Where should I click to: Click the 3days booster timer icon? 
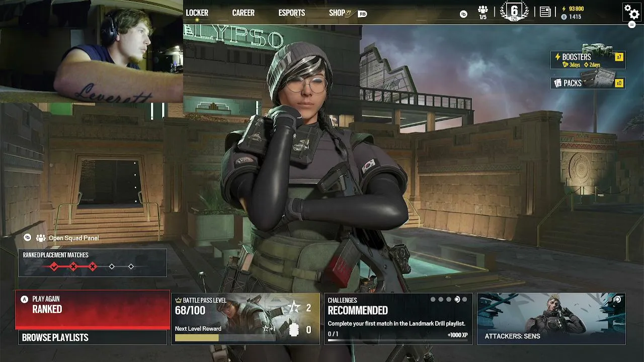[x=566, y=65]
